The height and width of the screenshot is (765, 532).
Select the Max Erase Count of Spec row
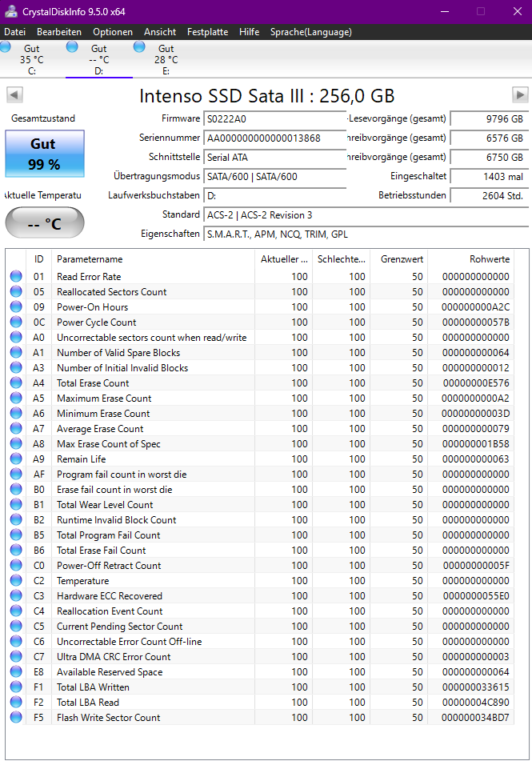tap(260, 443)
